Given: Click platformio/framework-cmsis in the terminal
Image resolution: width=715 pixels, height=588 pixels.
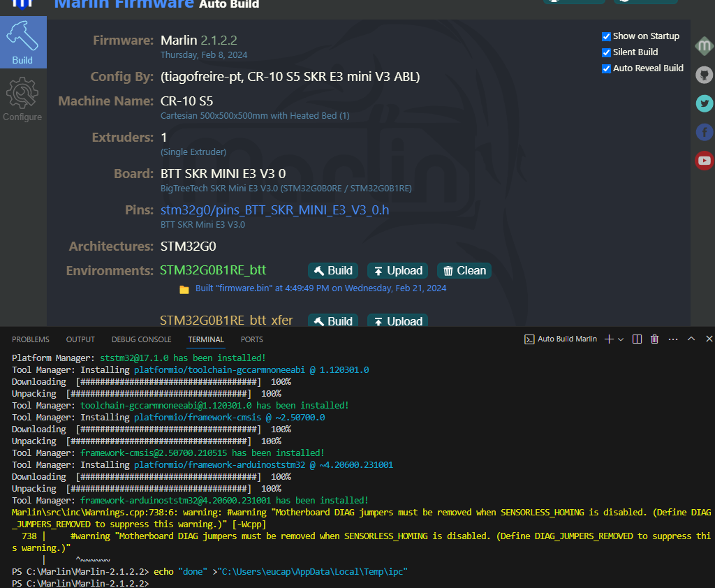Looking at the screenshot, I should click(x=198, y=418).
